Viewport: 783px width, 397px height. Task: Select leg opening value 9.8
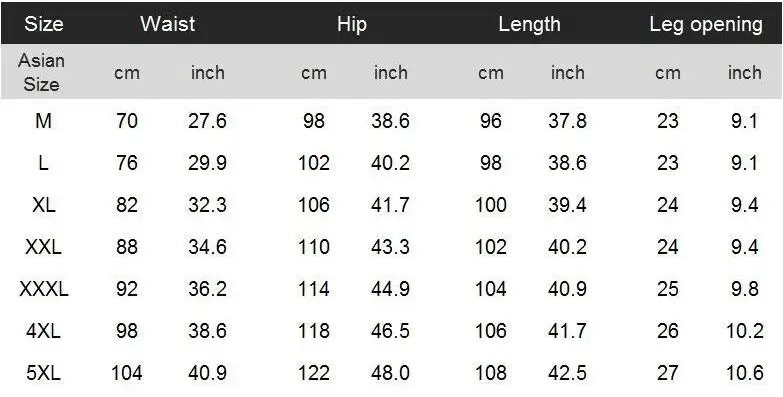(x=744, y=289)
